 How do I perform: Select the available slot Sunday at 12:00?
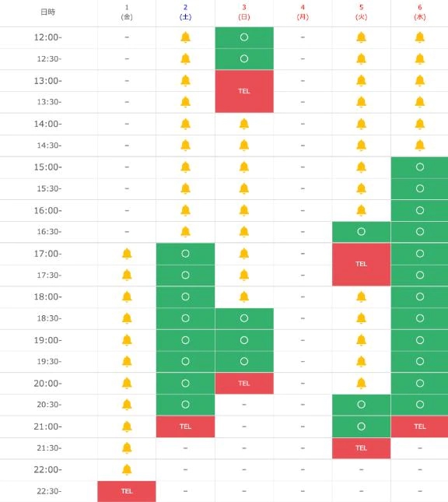(244, 37)
